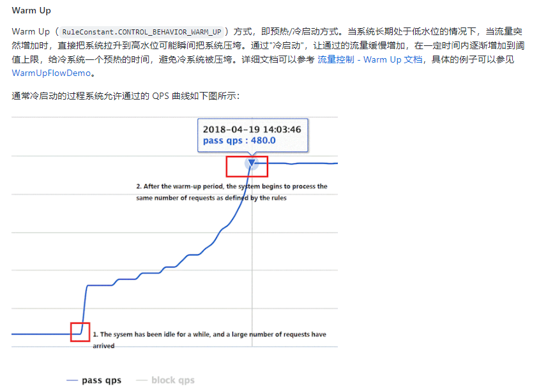Click the annotation about warm-up period ending
Screen dimensions: 539x392
(232, 192)
